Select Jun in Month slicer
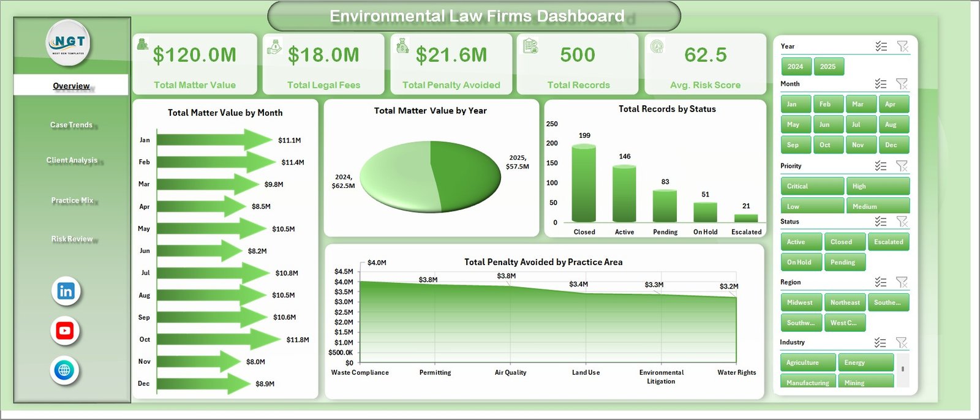This screenshot has height=420, width=980. [828, 124]
